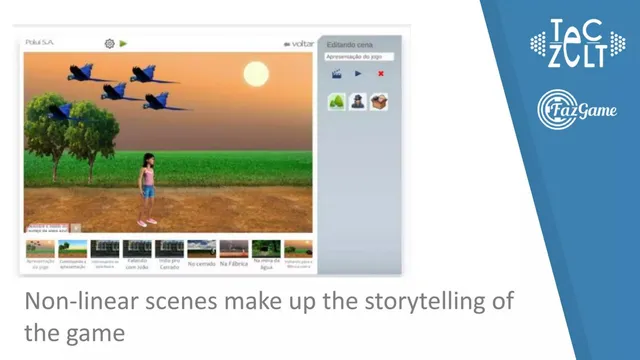Play the scene with blue arrow
640x360 pixels.
tap(358, 73)
